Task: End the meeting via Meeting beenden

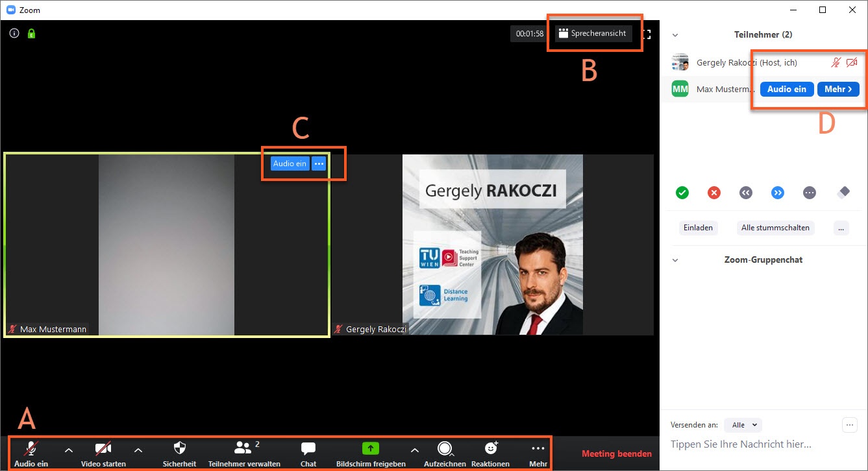Action: click(617, 453)
